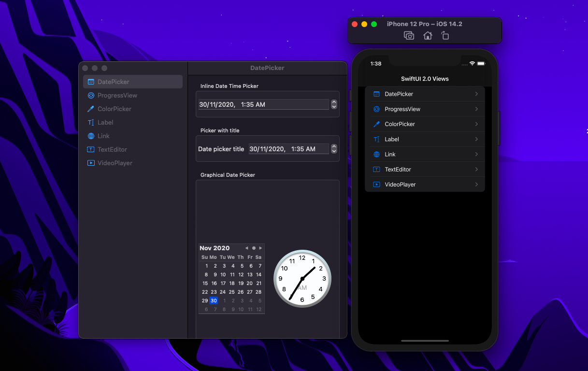Select the Link globe icon in sidebar

[90, 136]
